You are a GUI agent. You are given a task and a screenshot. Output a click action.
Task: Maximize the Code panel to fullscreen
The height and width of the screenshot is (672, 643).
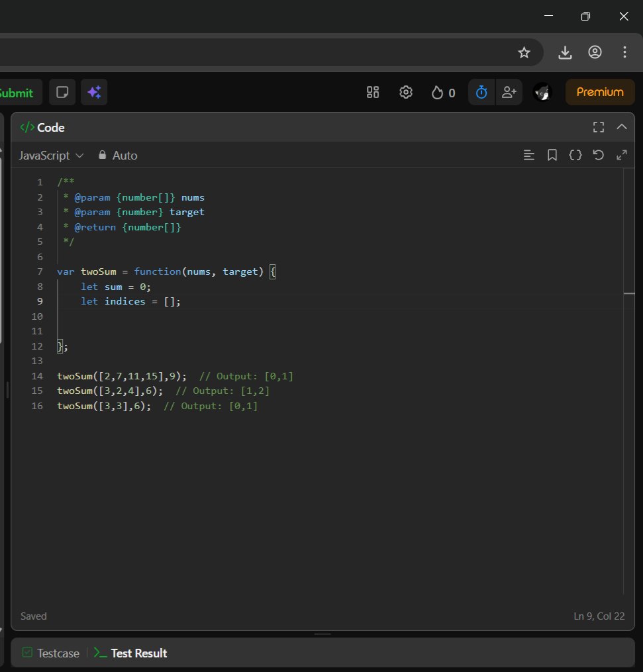pos(599,127)
